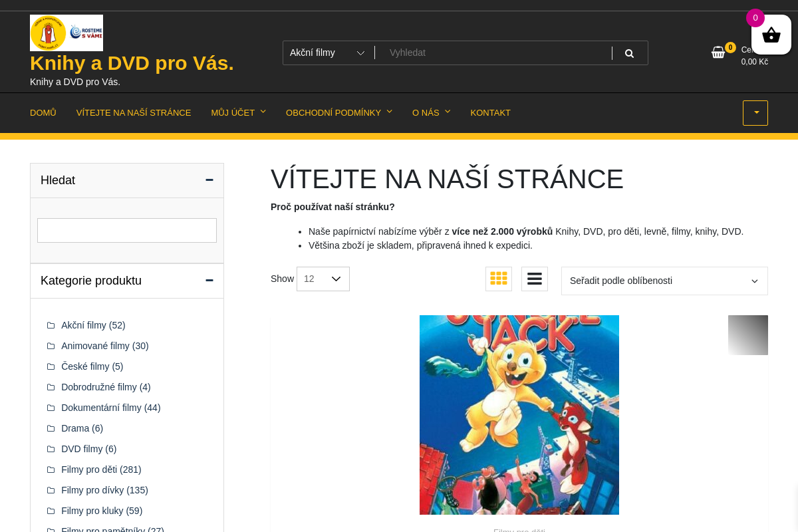Click the folder icon next to Akční filmy
This screenshot has height=532, width=798.
point(51,325)
